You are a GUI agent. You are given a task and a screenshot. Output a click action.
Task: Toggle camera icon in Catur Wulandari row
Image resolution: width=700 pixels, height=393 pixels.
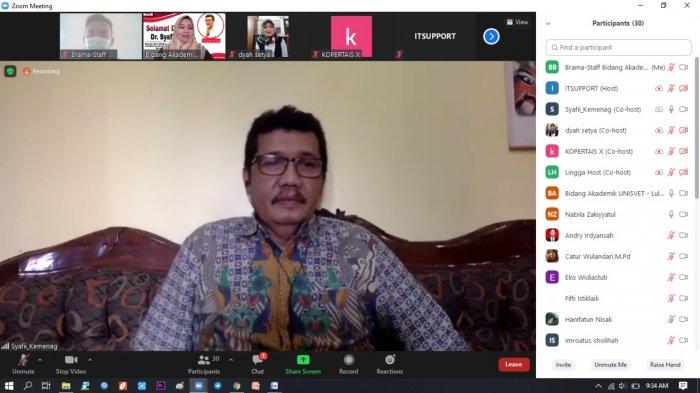click(683, 256)
